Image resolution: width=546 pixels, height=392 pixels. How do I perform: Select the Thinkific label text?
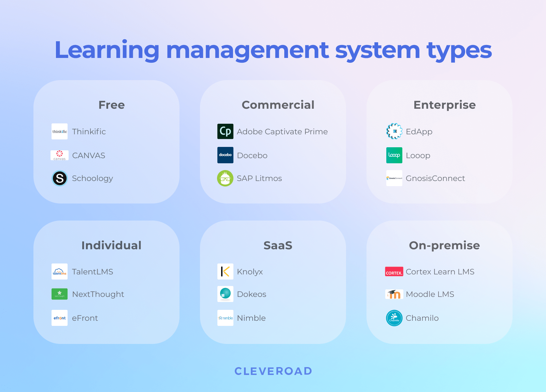click(x=89, y=132)
